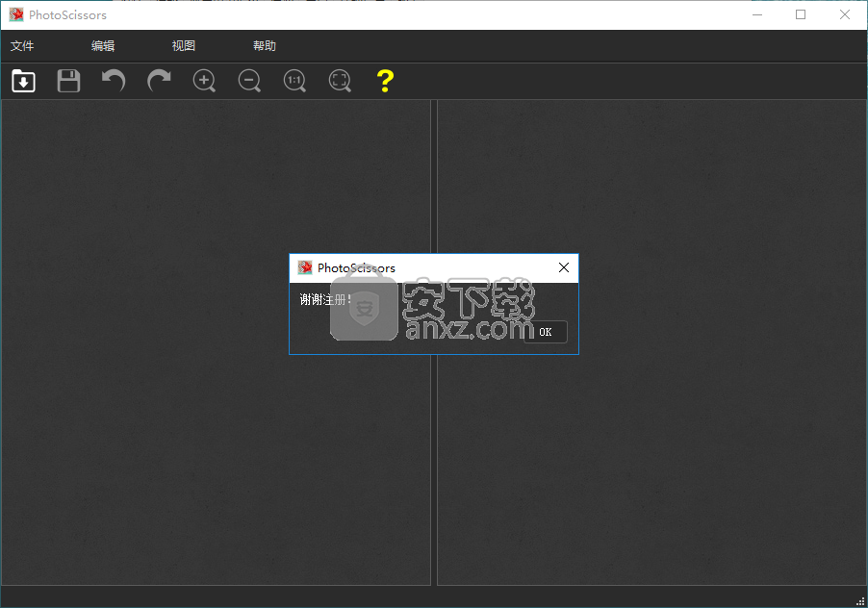Save the result using the floppy disk icon

tap(68, 81)
